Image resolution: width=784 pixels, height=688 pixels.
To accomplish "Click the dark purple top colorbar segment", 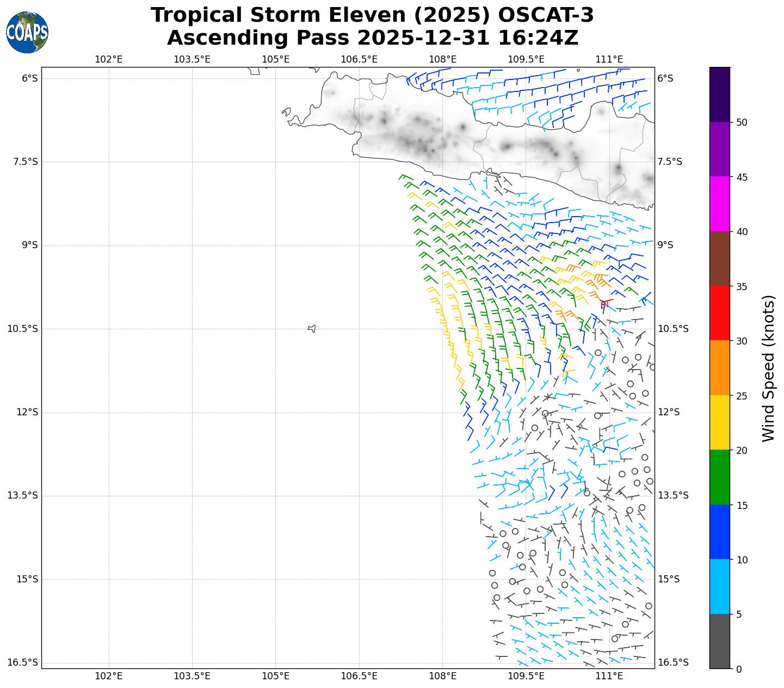I will (x=720, y=94).
